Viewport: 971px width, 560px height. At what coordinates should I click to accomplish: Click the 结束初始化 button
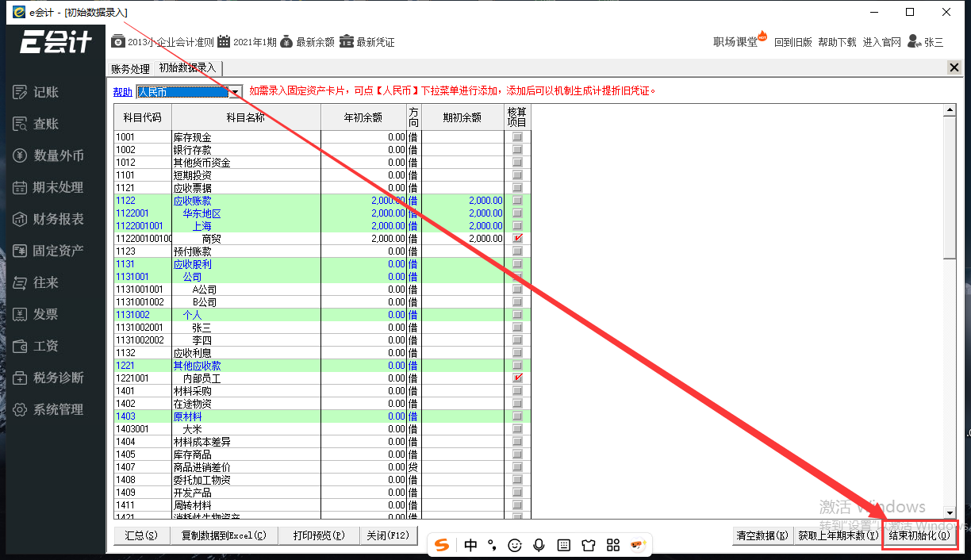click(x=919, y=535)
